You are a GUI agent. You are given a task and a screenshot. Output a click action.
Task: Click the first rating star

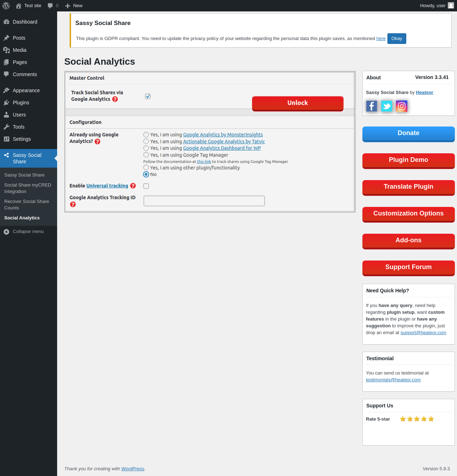tap(403, 419)
